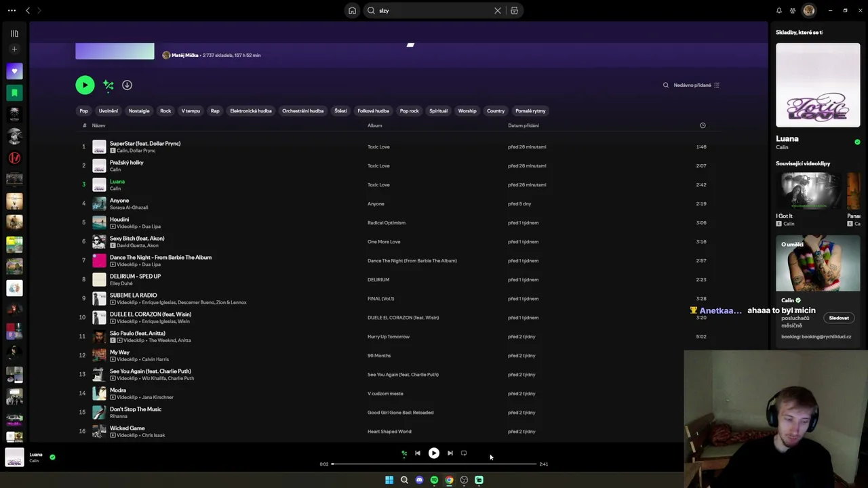The width and height of the screenshot is (868, 488).
Task: Open Friend Activity icon
Action: (793, 11)
